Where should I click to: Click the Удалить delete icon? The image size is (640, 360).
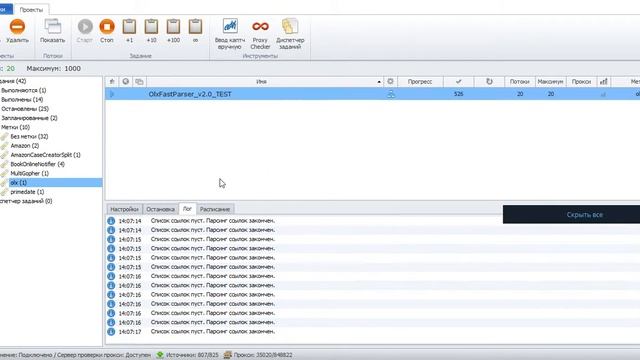click(x=17, y=27)
